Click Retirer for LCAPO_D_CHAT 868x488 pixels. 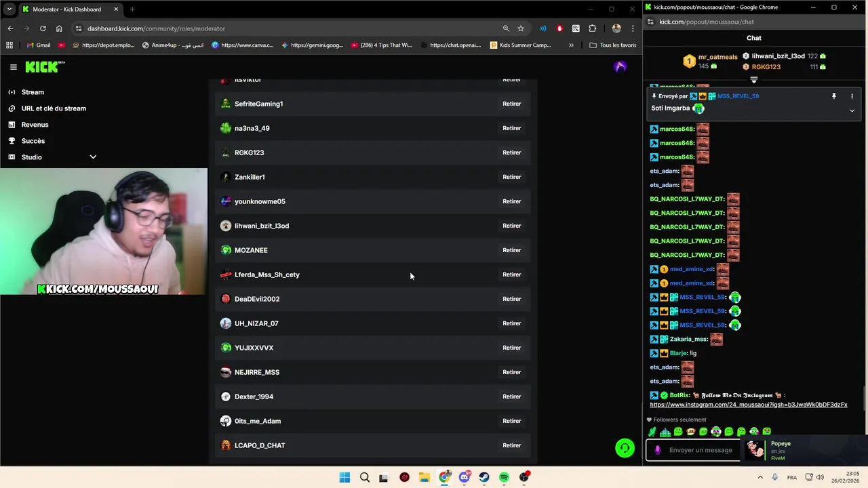[x=511, y=445]
